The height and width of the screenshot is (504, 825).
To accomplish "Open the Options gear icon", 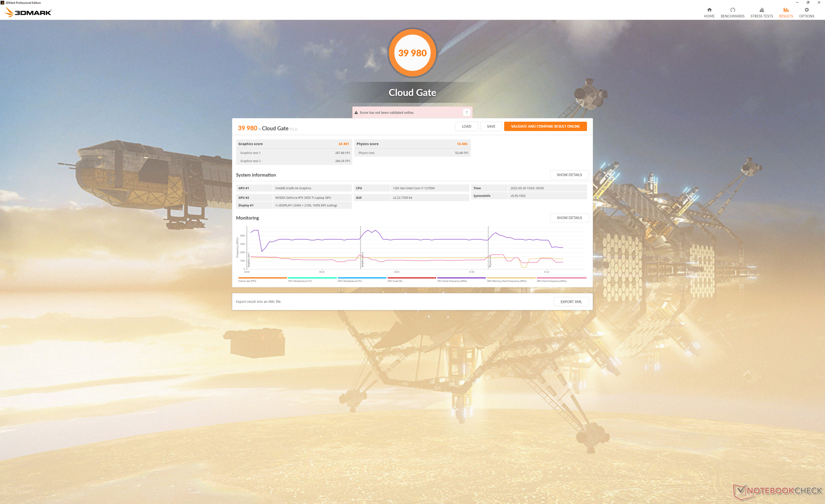I will 806,10.
